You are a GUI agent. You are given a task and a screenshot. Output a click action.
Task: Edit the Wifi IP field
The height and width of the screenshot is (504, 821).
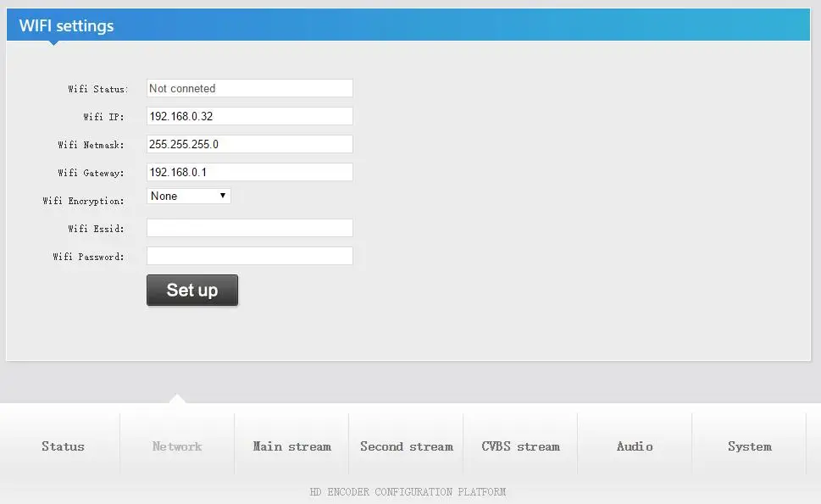[x=250, y=116]
